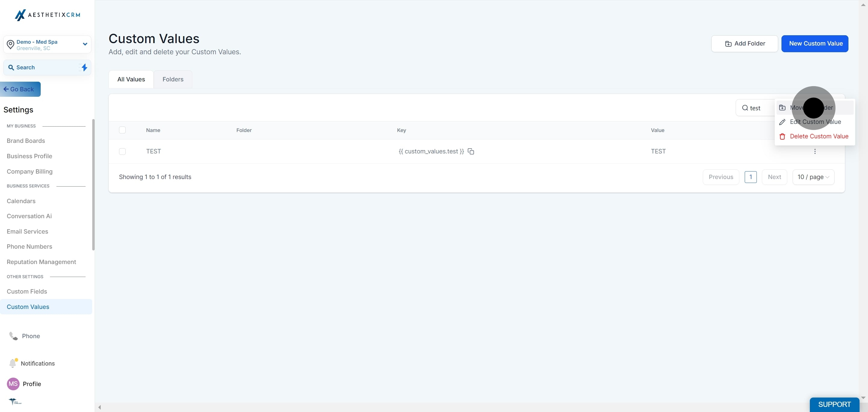The width and height of the screenshot is (868, 412).
Task: Open the 10 / page dropdown
Action: click(x=813, y=177)
